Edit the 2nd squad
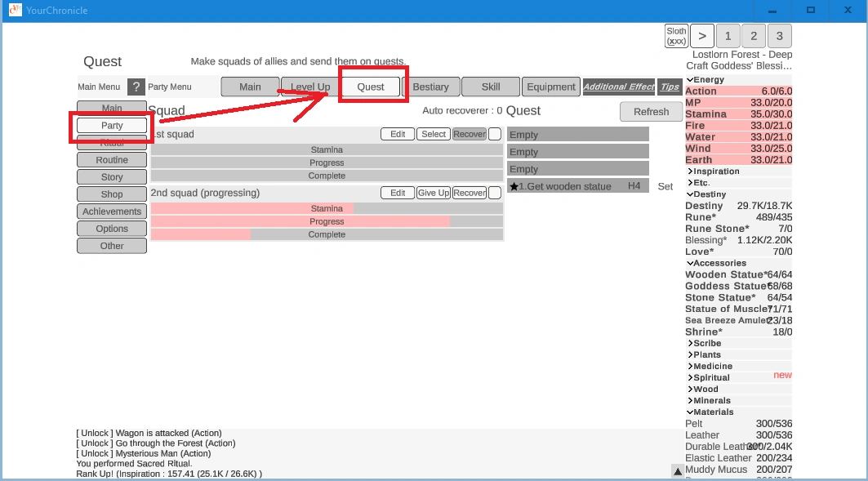This screenshot has height=481, width=868. (398, 193)
